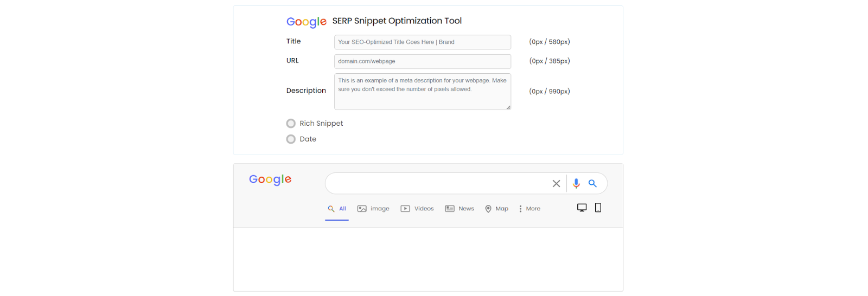Image resolution: width=868 pixels, height=296 pixels.
Task: Click the blue magnifying glass search icon
Action: coord(592,184)
